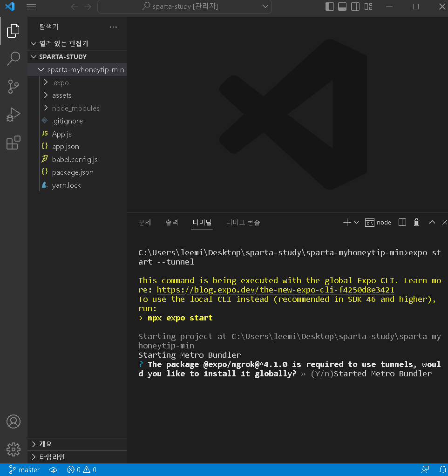The height and width of the screenshot is (476, 448).
Task: Open Customize Layout icon
Action: [368, 7]
